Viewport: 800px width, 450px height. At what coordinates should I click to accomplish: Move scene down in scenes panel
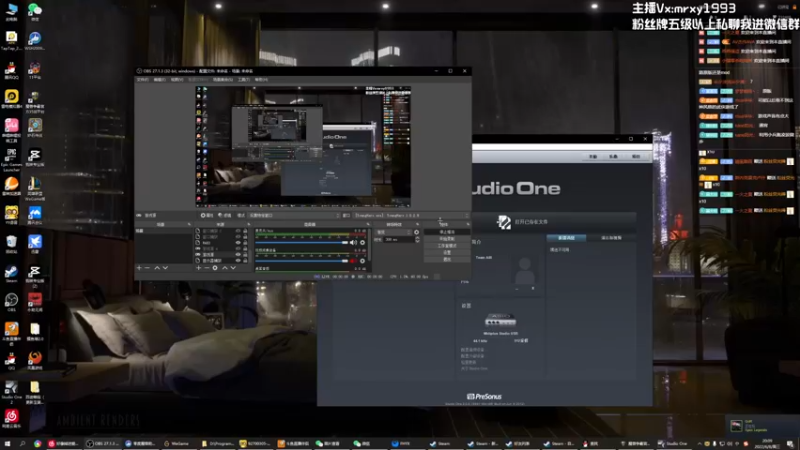(165, 267)
